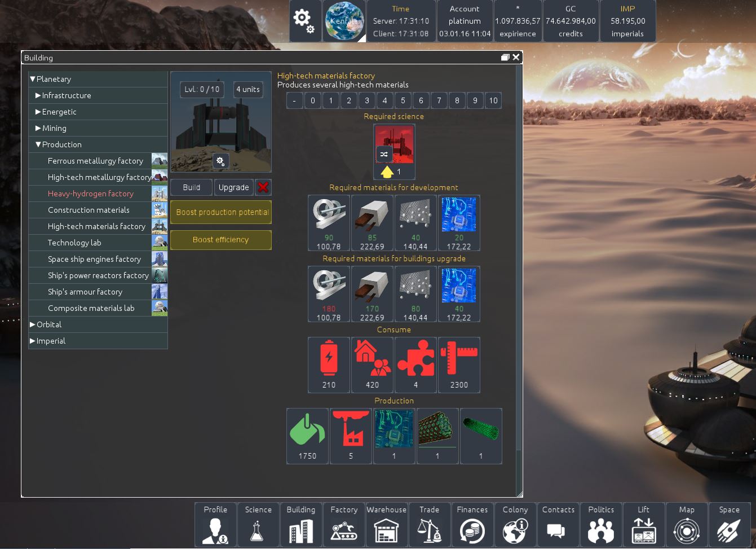Restore the Building window size
756x549 pixels.
505,58
